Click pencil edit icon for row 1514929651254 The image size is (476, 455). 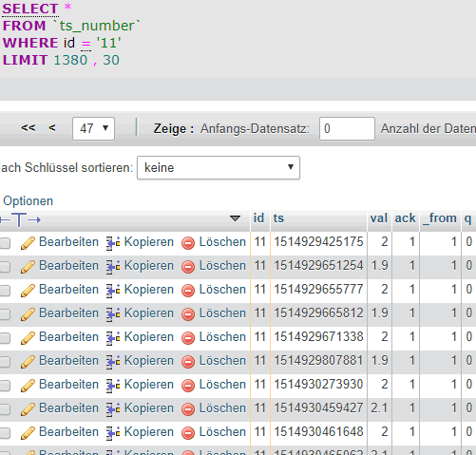coord(28,267)
